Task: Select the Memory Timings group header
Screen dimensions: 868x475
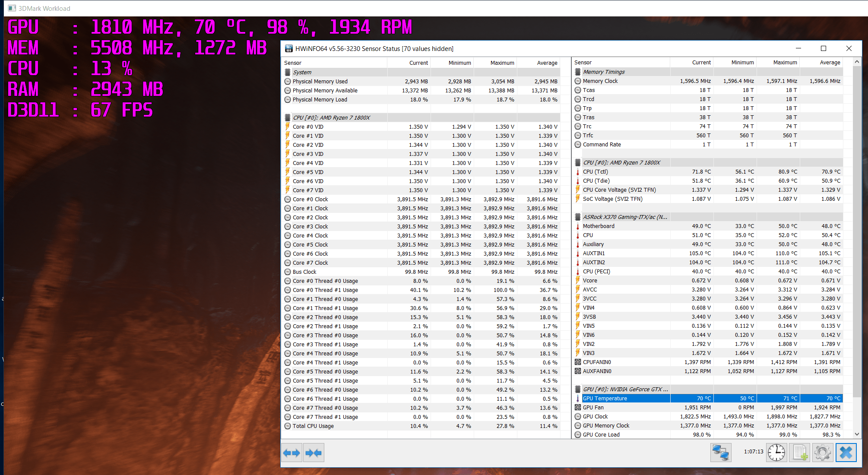Action: [x=603, y=72]
